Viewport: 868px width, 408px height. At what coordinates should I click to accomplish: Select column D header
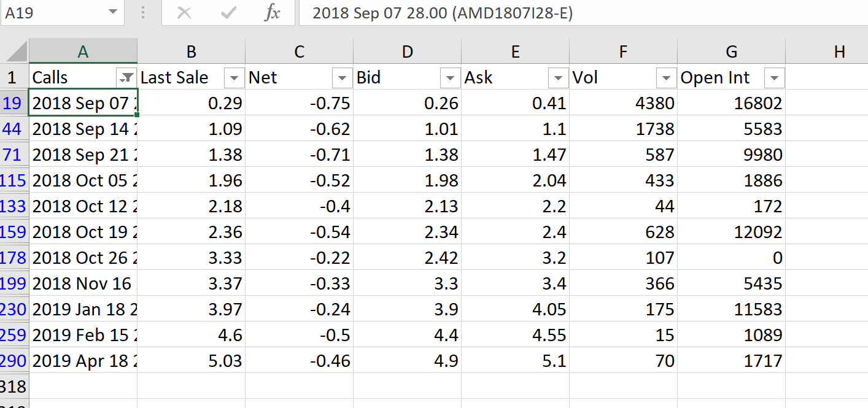pos(407,52)
